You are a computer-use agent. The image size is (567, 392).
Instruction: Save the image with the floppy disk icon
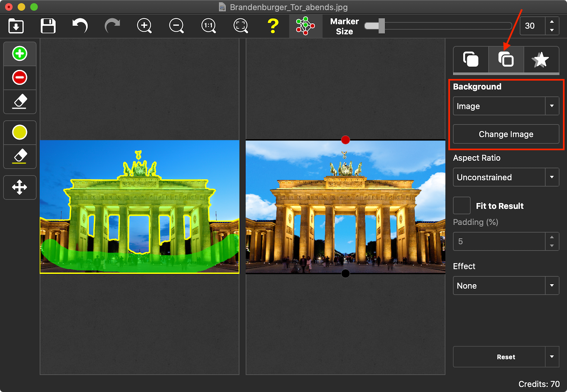(x=48, y=26)
